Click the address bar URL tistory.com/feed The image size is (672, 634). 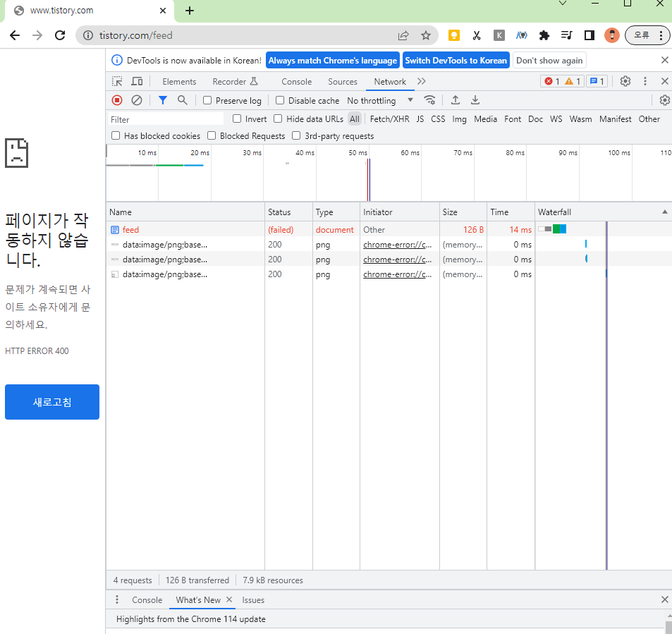(136, 35)
